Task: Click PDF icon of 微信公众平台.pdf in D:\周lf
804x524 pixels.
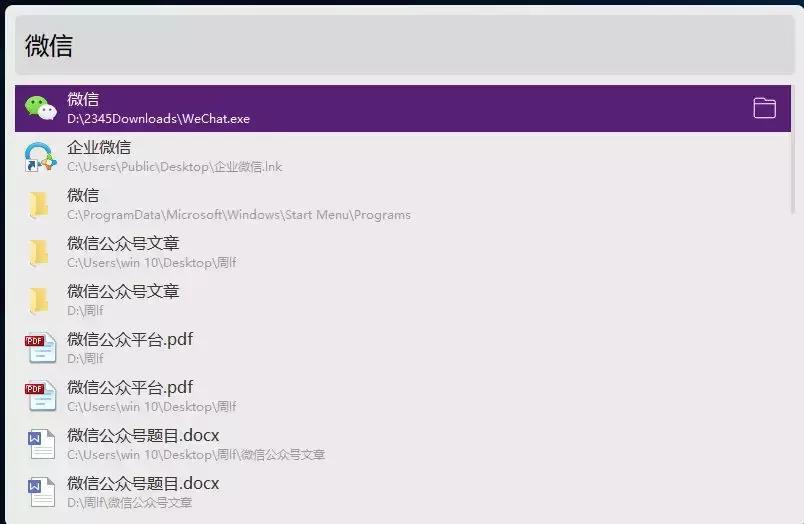Action: 40,348
